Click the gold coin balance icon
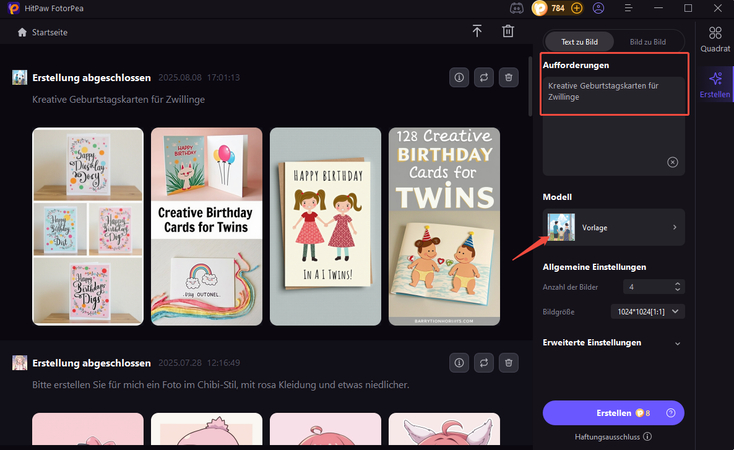This screenshot has height=450, width=734. 540,8
